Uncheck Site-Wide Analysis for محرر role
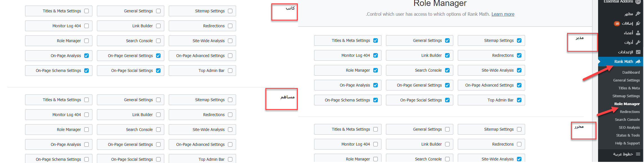 click(519, 159)
